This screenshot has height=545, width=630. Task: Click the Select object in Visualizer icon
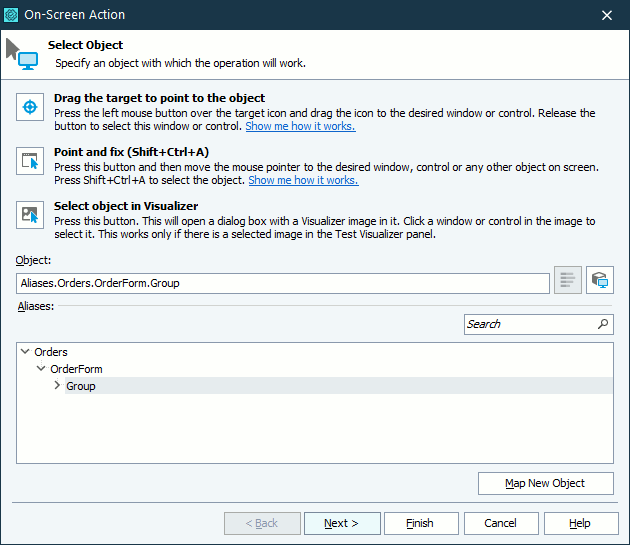coord(31,214)
